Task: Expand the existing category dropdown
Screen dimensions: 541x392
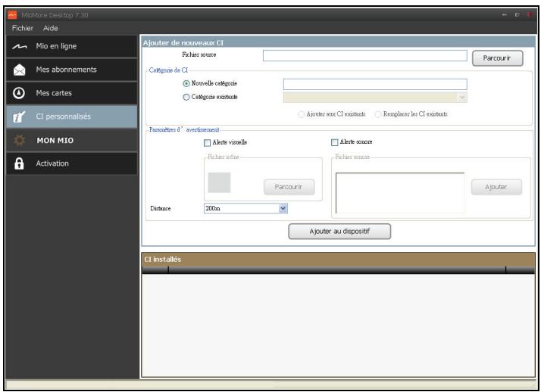Action: click(x=462, y=98)
